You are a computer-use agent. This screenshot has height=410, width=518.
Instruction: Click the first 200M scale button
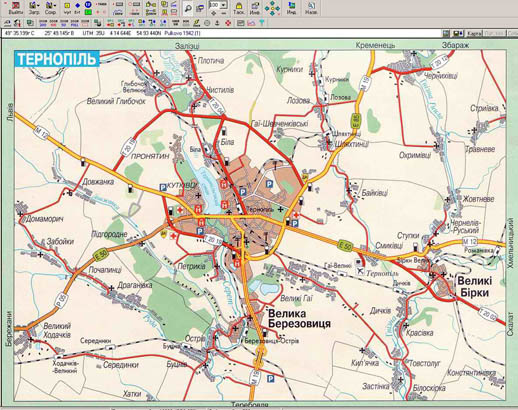43,23
